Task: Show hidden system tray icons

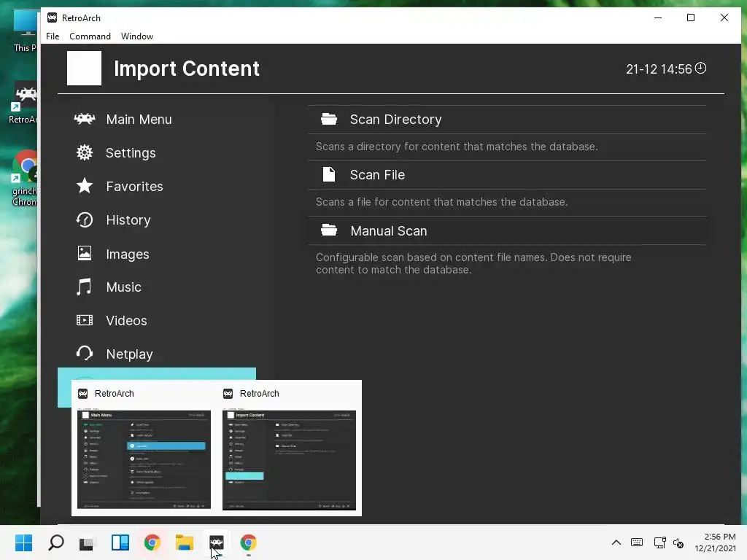Action: [616, 542]
